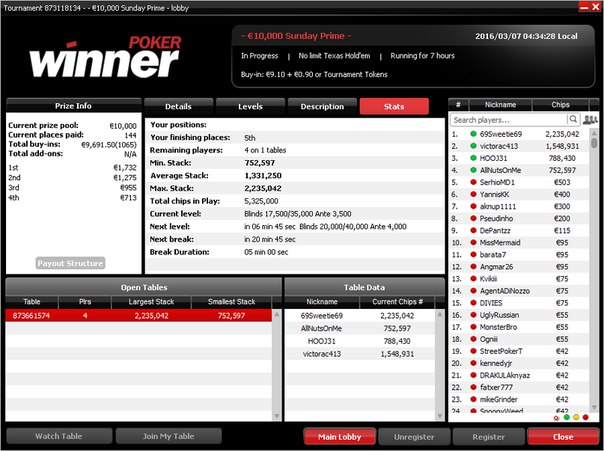Click the green status dot next to 69Sweetie69
Viewport: 604px width, 451px height.
[473, 134]
